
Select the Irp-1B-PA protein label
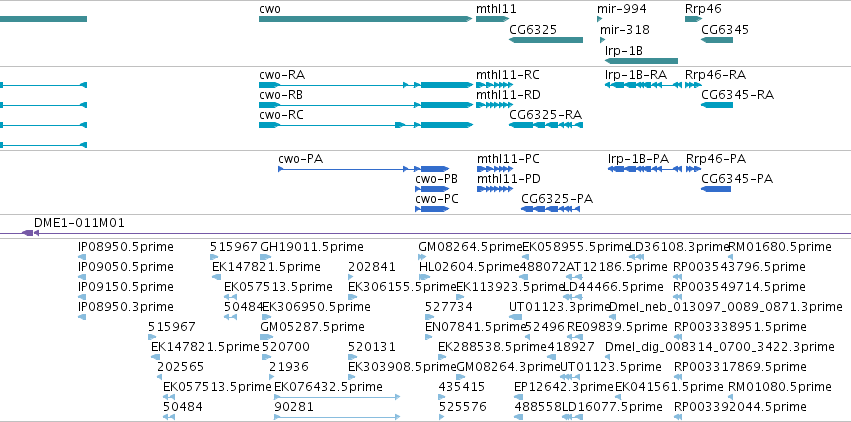coord(638,159)
